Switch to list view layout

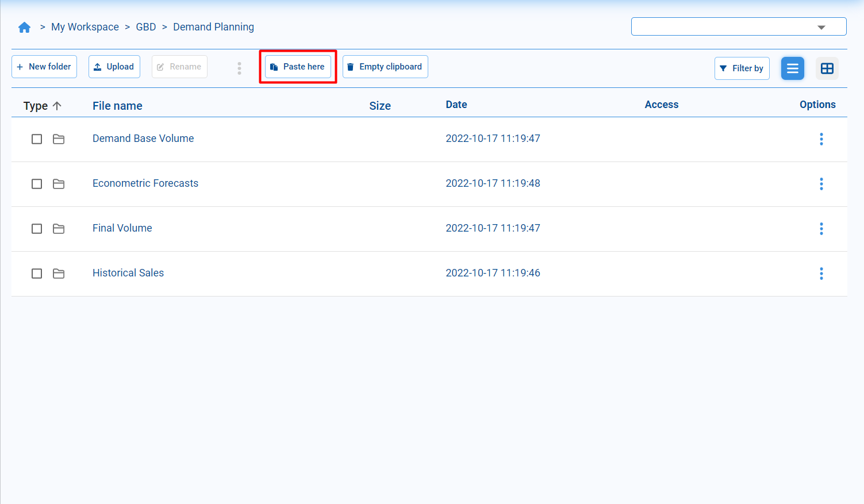point(792,68)
